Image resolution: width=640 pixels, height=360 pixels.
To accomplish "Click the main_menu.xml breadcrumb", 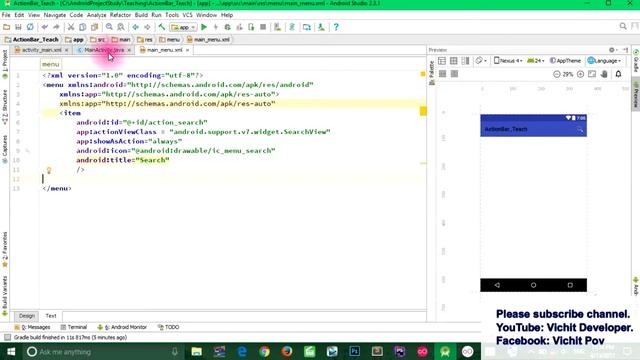I will 209,40.
